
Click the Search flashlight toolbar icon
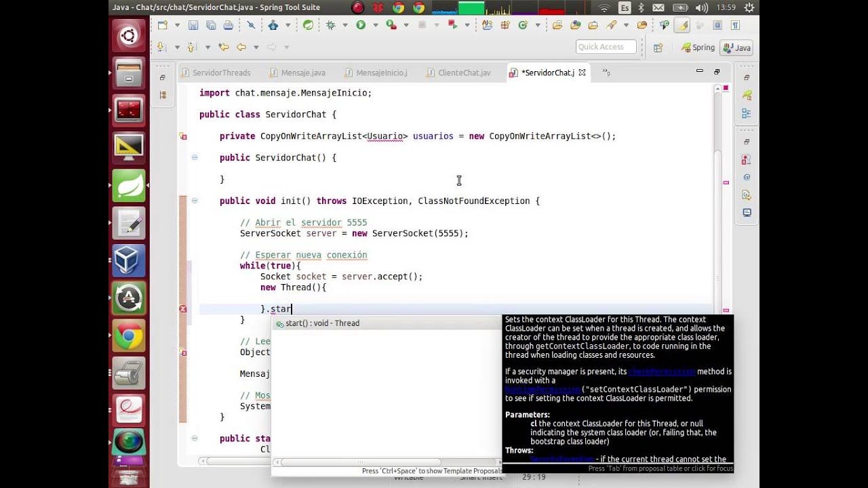pos(611,25)
